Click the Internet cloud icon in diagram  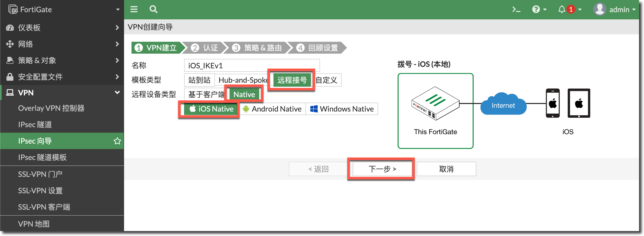[503, 105]
